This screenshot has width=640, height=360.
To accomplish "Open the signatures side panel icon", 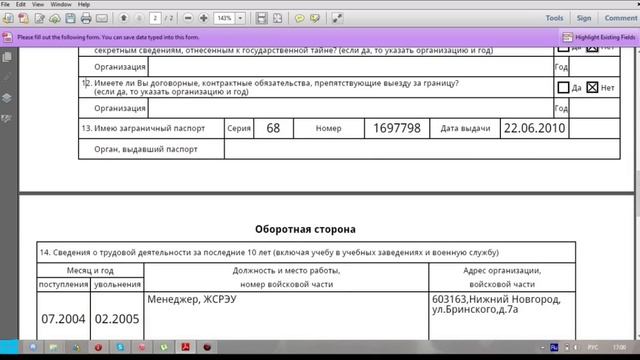I will point(7,119).
